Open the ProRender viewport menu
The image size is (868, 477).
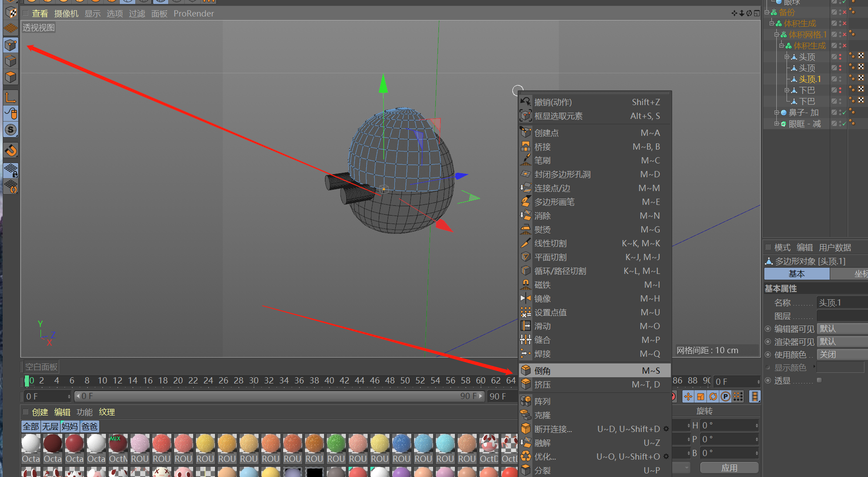pos(194,14)
